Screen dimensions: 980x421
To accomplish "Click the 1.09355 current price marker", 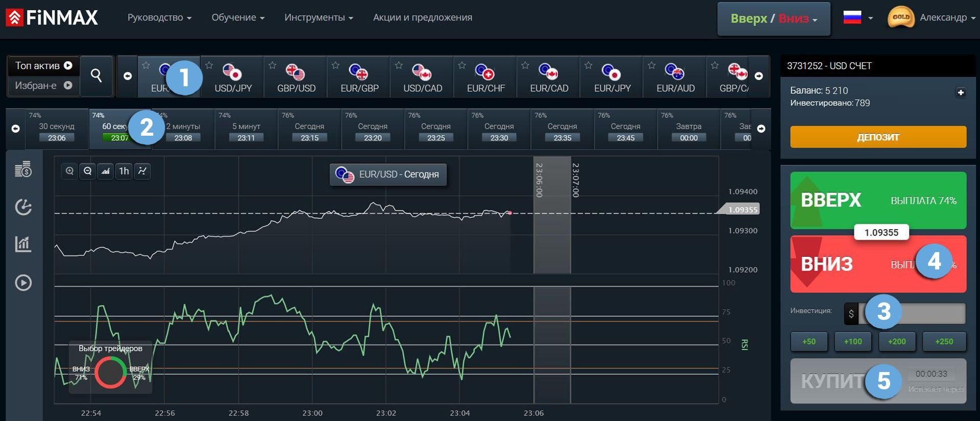I will tap(739, 209).
